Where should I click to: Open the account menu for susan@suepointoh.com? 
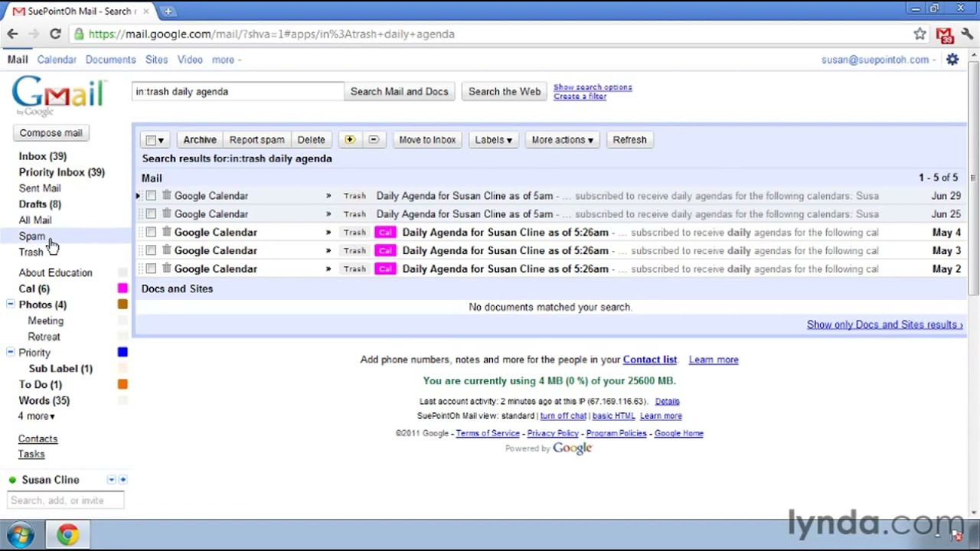pyautogui.click(x=878, y=60)
